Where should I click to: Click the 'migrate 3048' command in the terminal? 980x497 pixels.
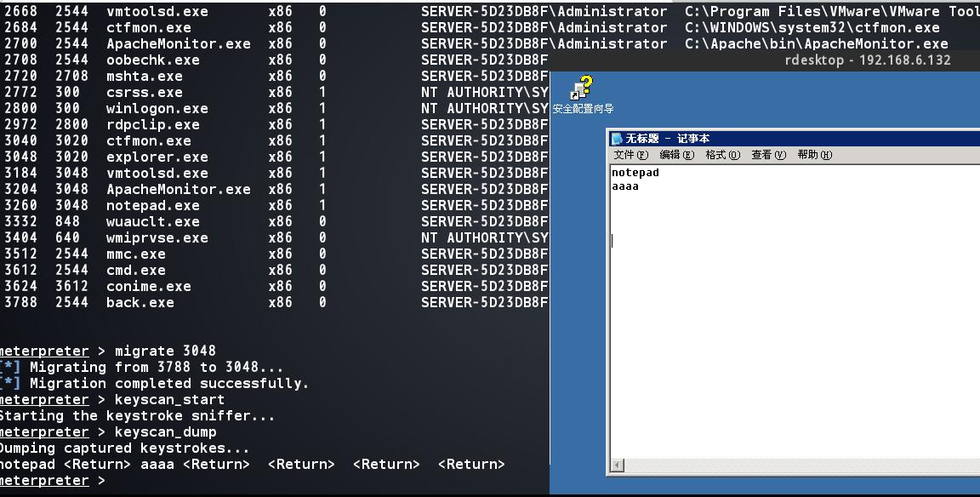click(x=165, y=351)
